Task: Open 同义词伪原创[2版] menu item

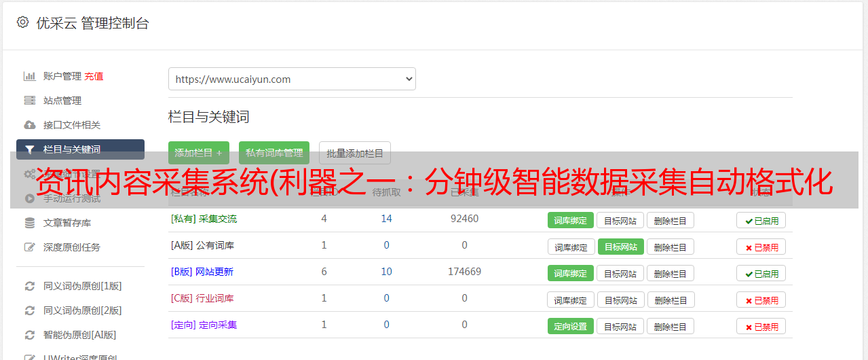Action: (x=83, y=310)
